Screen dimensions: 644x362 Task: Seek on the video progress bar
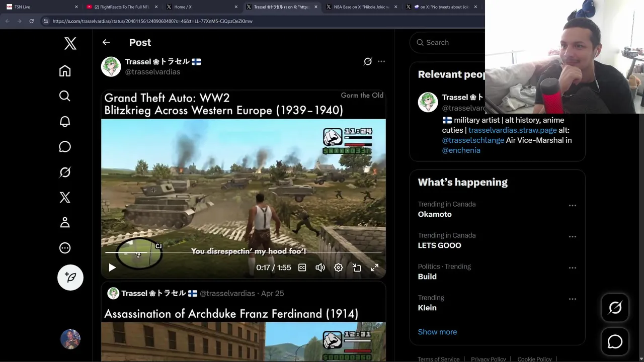(x=244, y=252)
